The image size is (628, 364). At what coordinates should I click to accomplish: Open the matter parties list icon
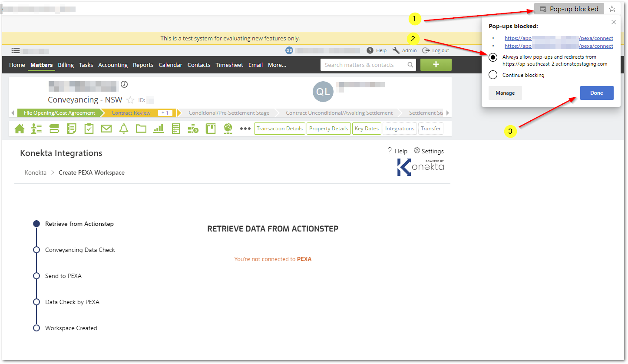(36, 129)
